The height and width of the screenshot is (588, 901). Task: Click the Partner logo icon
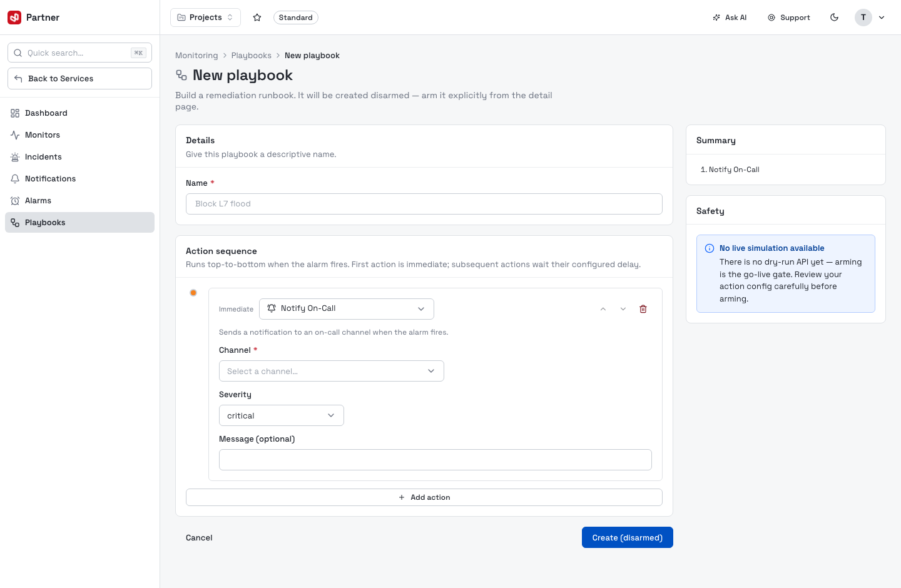coord(14,18)
